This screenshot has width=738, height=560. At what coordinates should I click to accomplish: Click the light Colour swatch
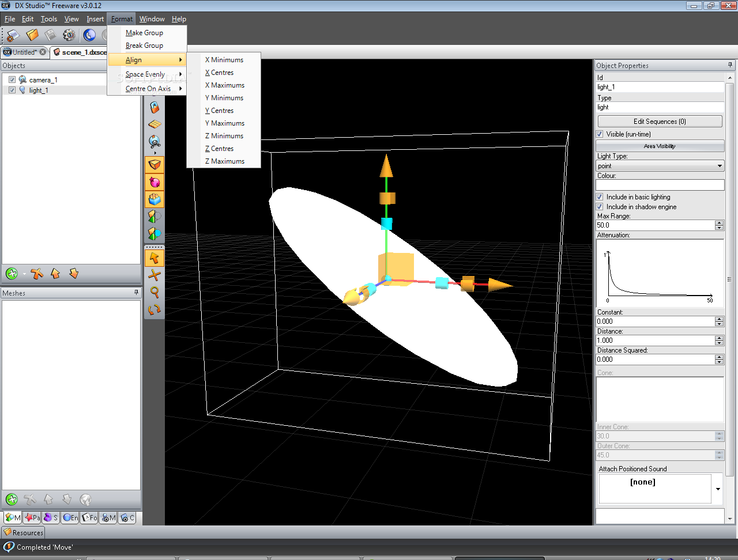tap(660, 185)
